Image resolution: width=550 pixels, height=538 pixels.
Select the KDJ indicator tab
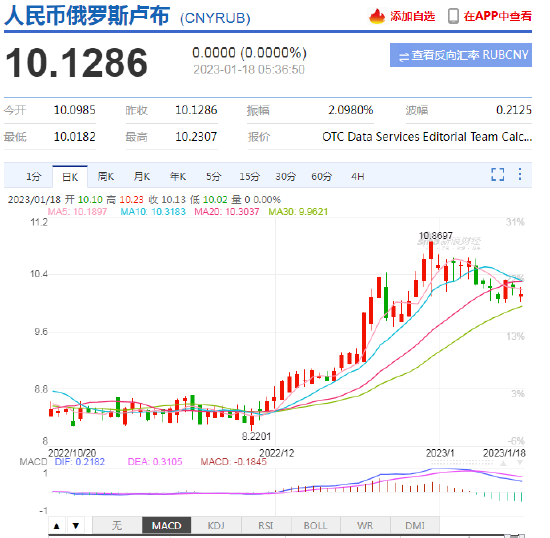point(216,526)
